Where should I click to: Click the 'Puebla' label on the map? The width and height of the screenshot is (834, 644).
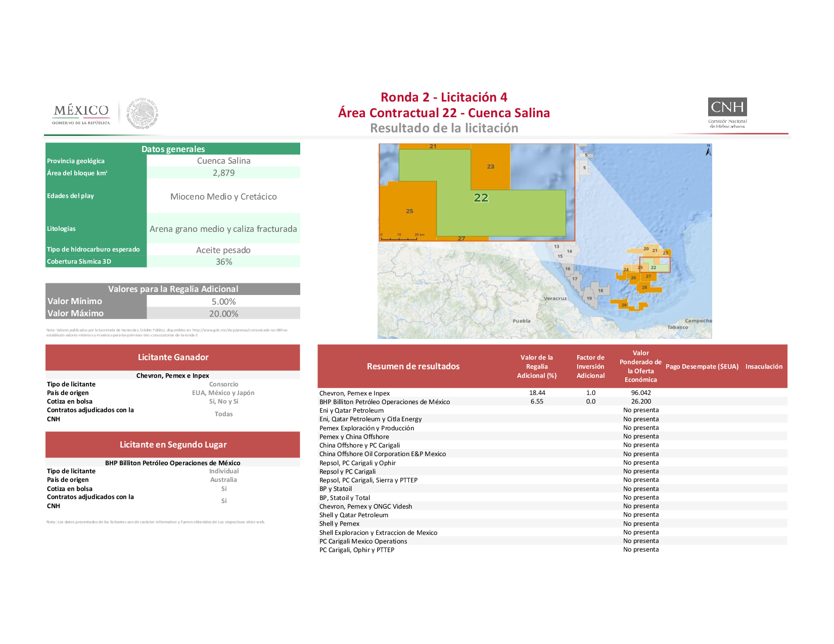pos(522,321)
